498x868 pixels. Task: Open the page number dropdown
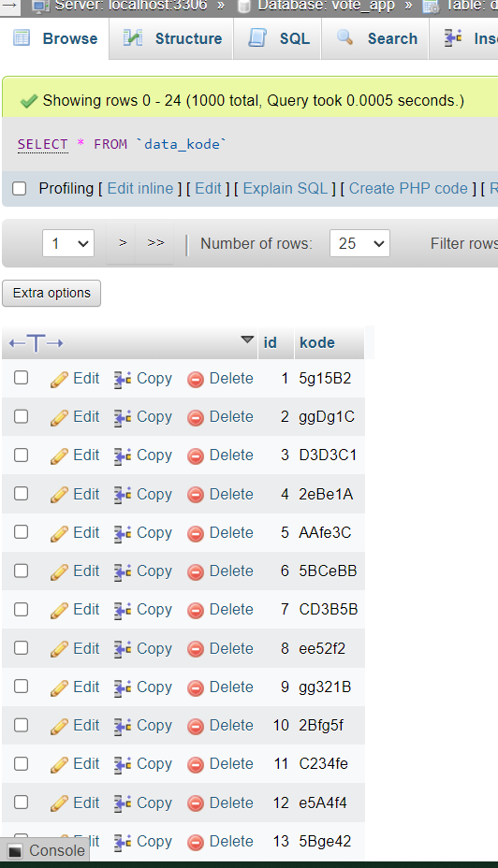[x=68, y=243]
